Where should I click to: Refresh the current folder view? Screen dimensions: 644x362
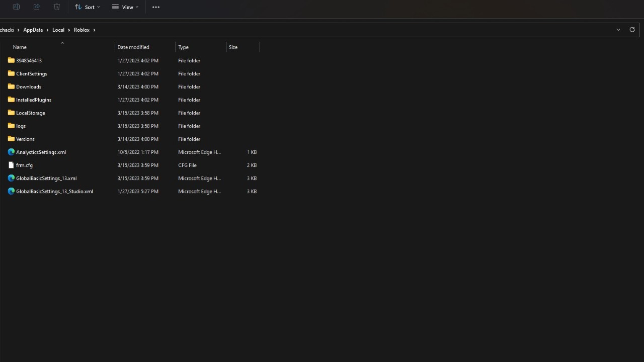point(632,30)
